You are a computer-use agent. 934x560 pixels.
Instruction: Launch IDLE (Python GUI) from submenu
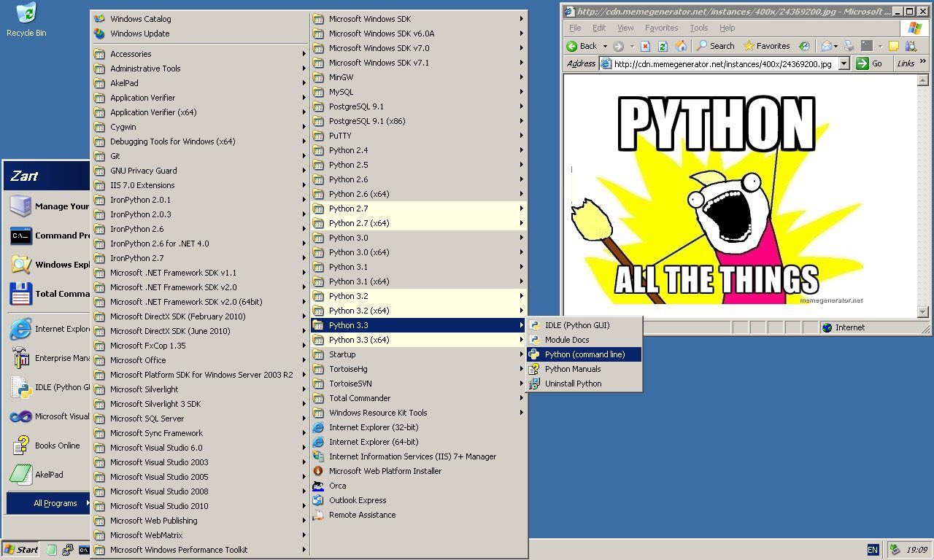coord(584,325)
